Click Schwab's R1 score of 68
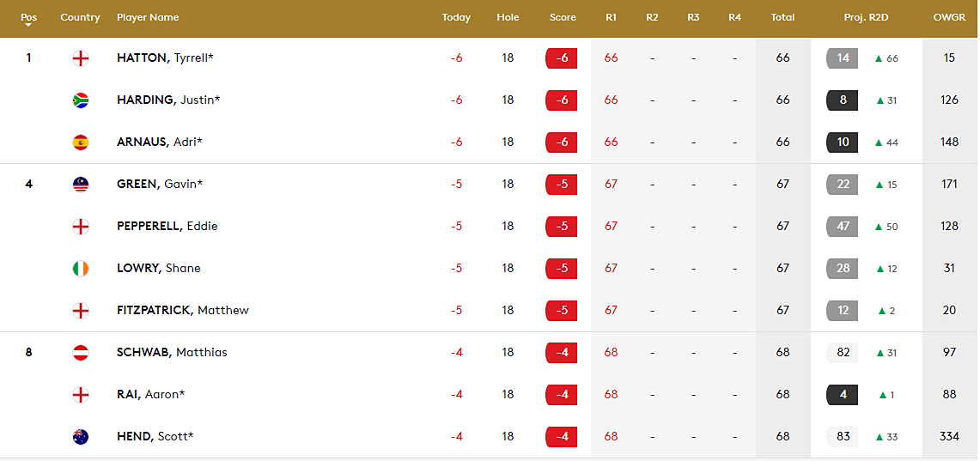This screenshot has width=980, height=461. coord(611,353)
